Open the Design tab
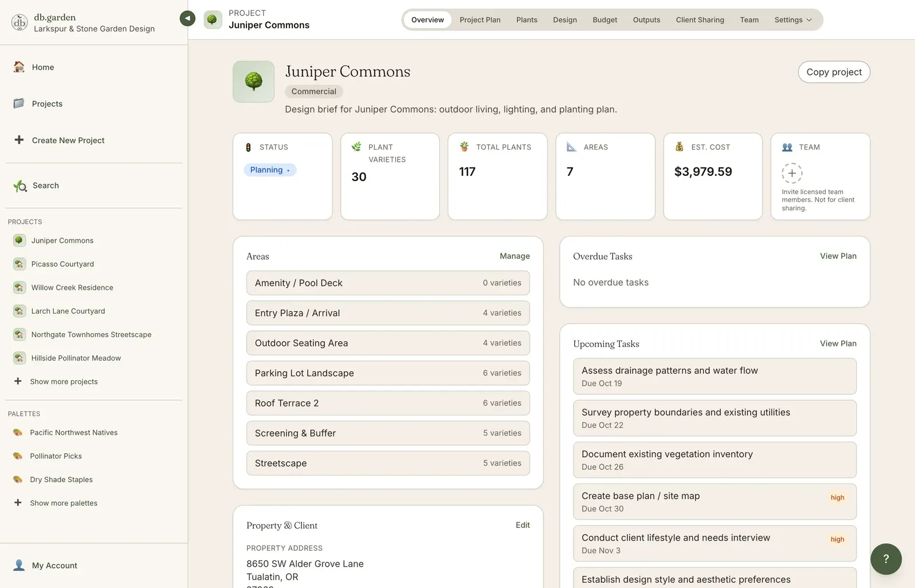 (564, 19)
